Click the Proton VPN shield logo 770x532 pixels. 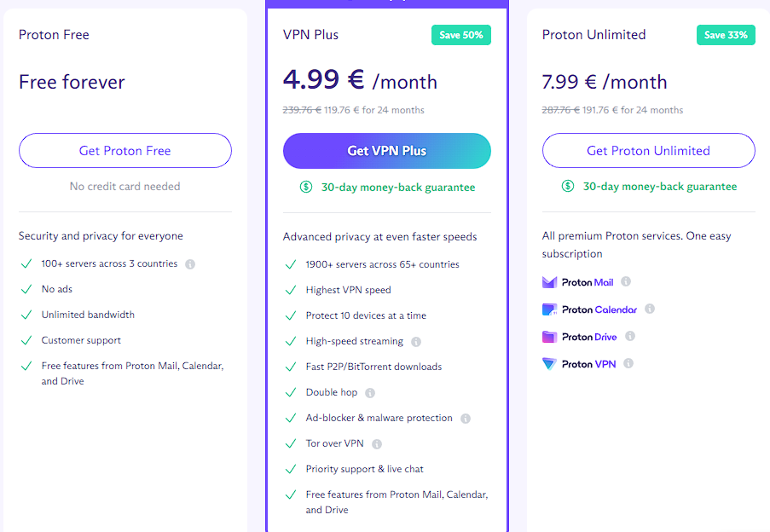pos(549,364)
